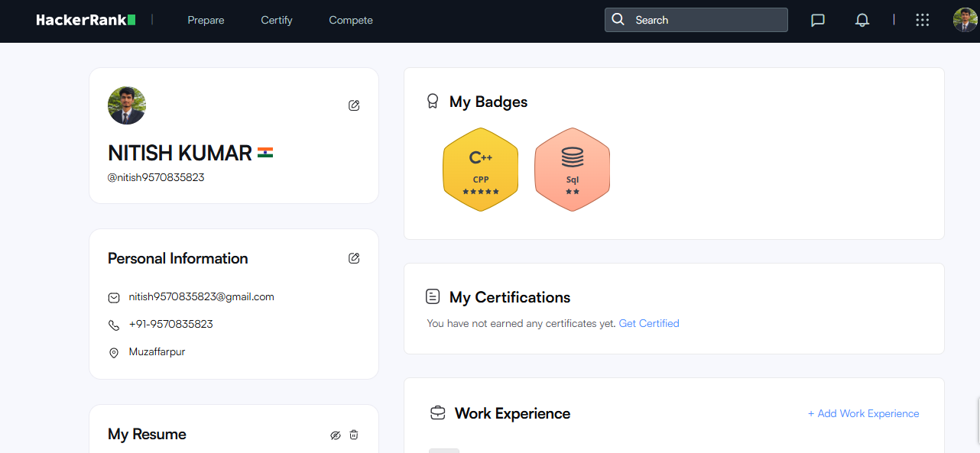
Task: Open the apps grid switcher
Action: [923, 20]
